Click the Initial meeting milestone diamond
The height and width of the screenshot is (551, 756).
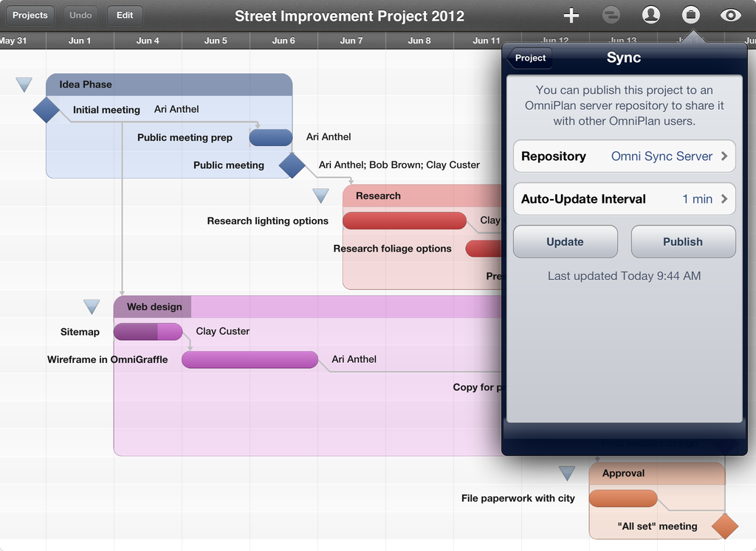coord(47,110)
